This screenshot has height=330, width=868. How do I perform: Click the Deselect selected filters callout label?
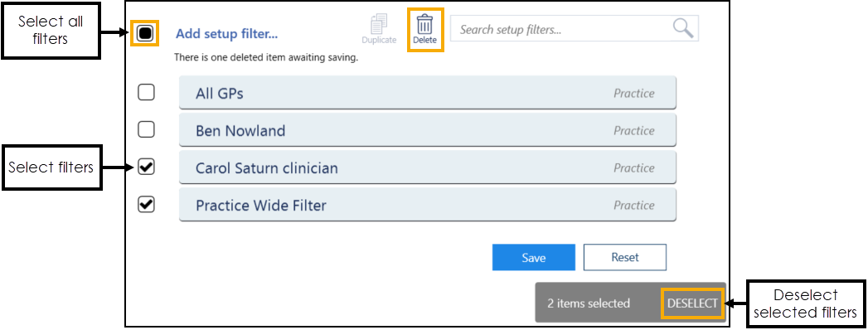(806, 303)
